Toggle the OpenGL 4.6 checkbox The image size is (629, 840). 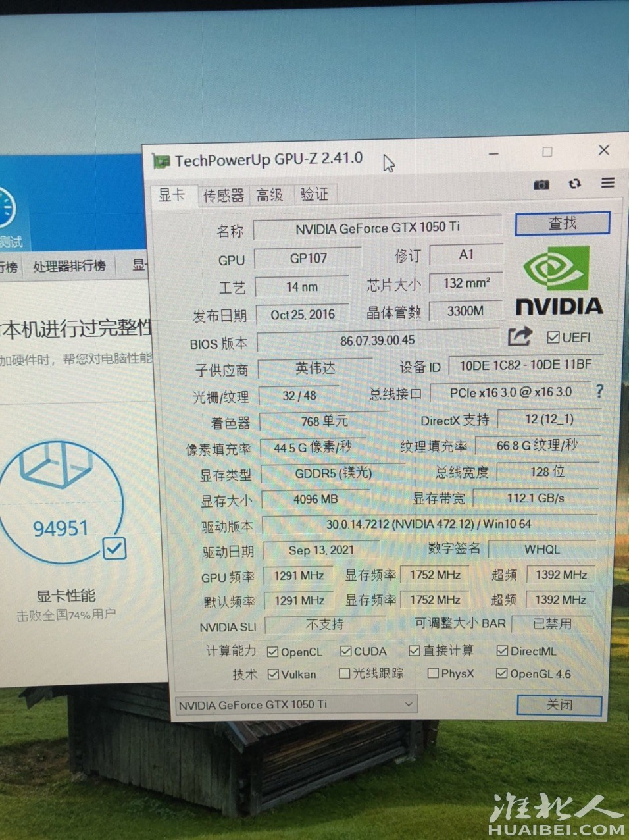pyautogui.click(x=501, y=673)
